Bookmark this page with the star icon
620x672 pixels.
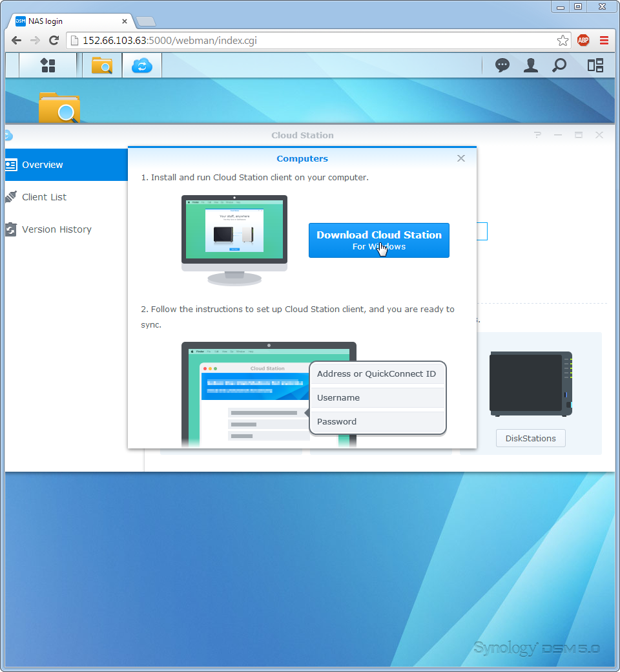click(x=563, y=40)
